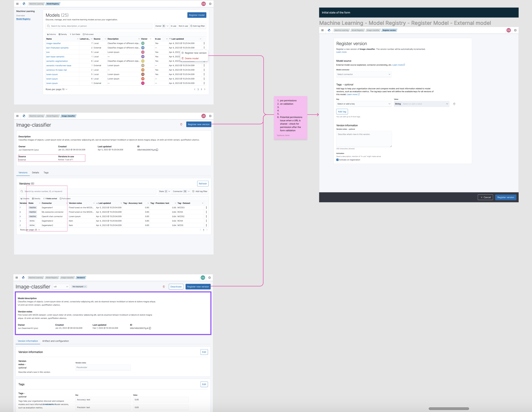Change Rows per page from 10
Screen dimensions: 532x412
coord(57,89)
